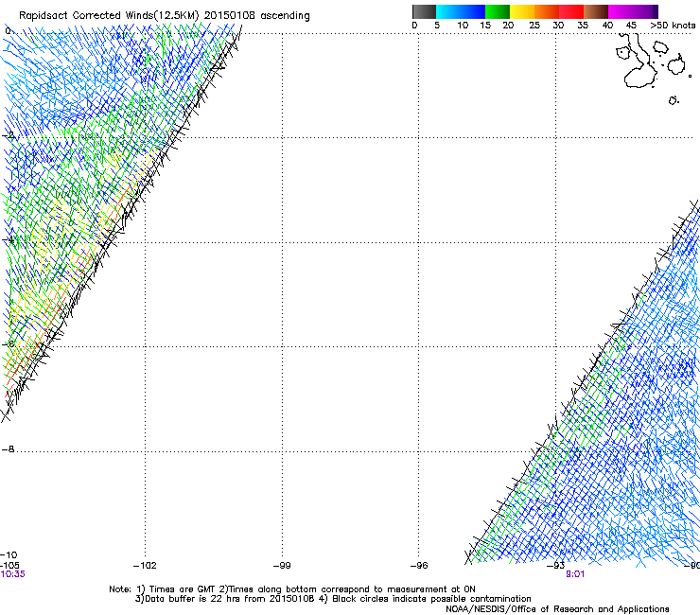700x615 pixels.
Task: Click the '10' label under the color bar
Action: pyautogui.click(x=463, y=26)
